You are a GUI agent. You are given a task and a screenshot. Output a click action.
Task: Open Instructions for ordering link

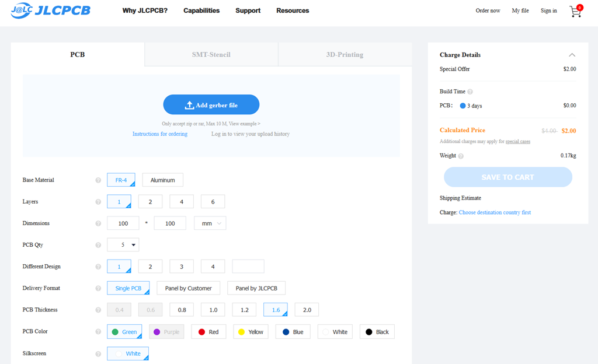(x=160, y=134)
